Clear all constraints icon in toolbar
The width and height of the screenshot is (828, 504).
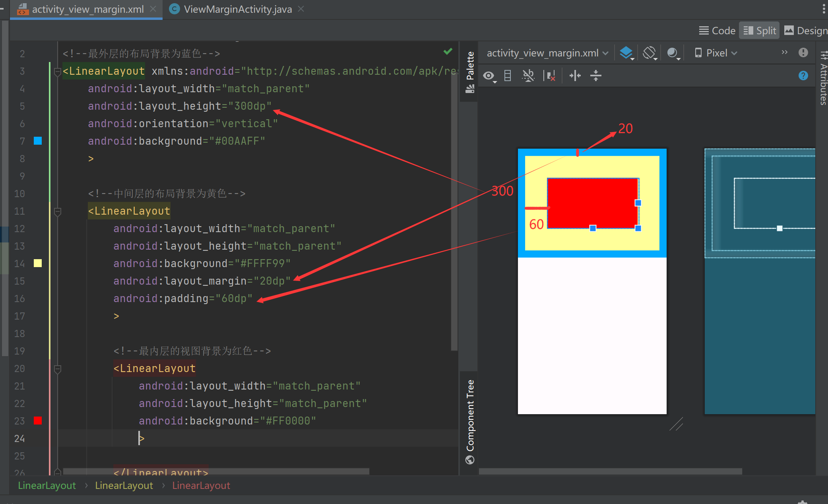click(x=550, y=76)
